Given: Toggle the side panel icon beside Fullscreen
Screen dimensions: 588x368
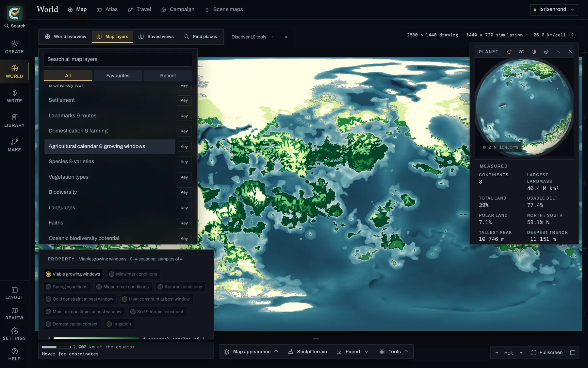Looking at the screenshot, I should pyautogui.click(x=573, y=353).
